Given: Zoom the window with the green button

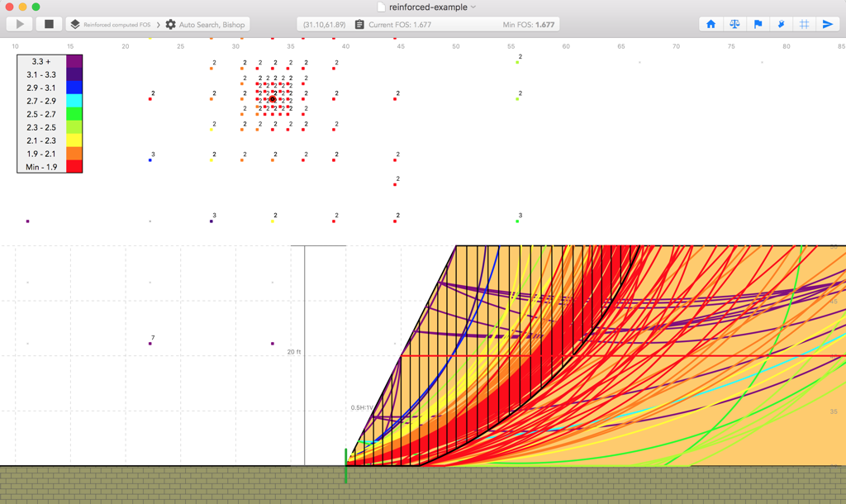Looking at the screenshot, I should point(36,7).
